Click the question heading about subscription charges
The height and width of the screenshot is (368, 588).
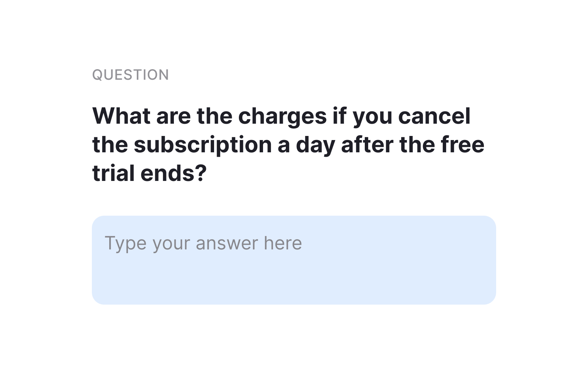coord(288,144)
